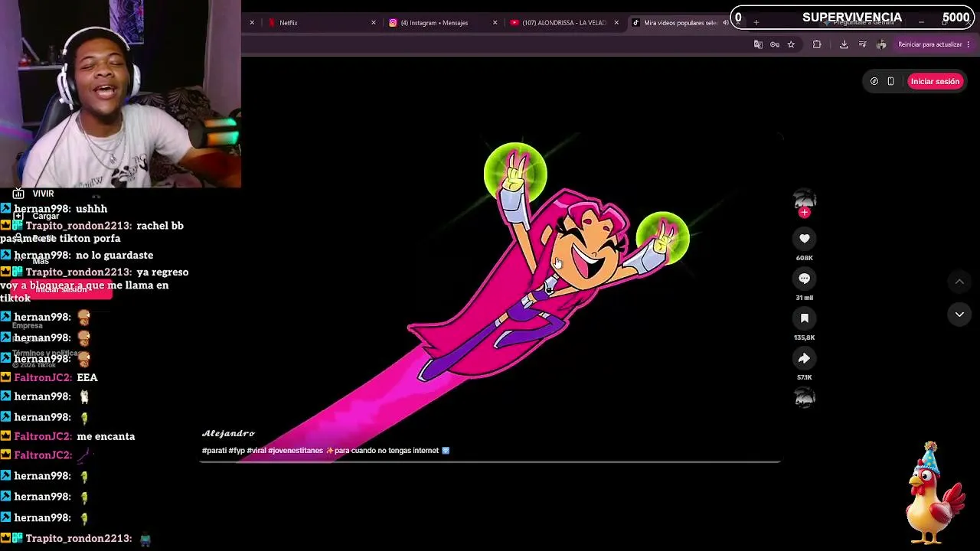Click the #jovenestitanes hashtag in the caption
Viewport: 980px width, 551px height.
[x=296, y=451]
